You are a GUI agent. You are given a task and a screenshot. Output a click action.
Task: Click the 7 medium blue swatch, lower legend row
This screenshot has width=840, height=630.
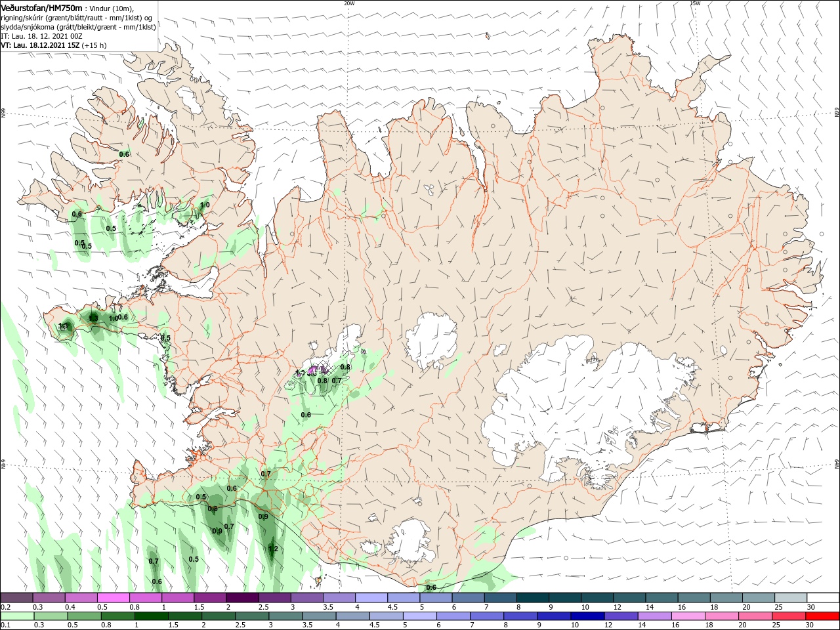point(486,616)
